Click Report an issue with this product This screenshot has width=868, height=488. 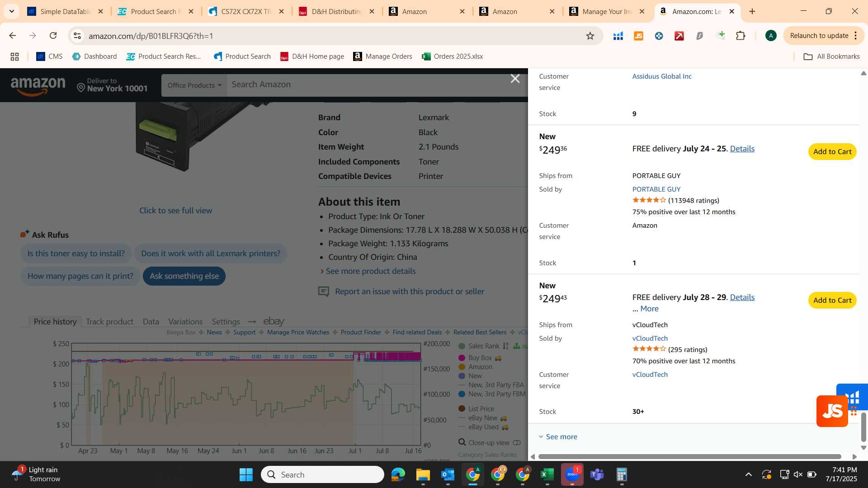tap(410, 292)
